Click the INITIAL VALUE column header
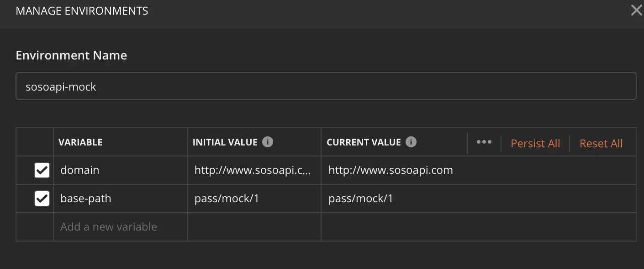The height and width of the screenshot is (269, 644). (225, 142)
